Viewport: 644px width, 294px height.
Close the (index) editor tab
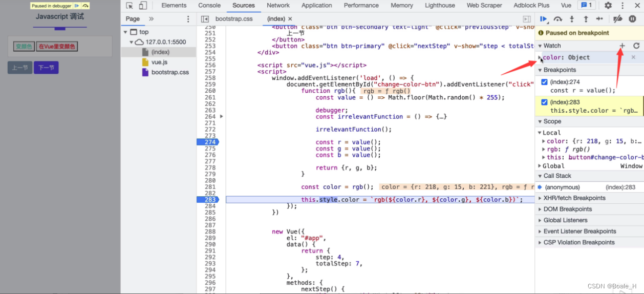[290, 19]
